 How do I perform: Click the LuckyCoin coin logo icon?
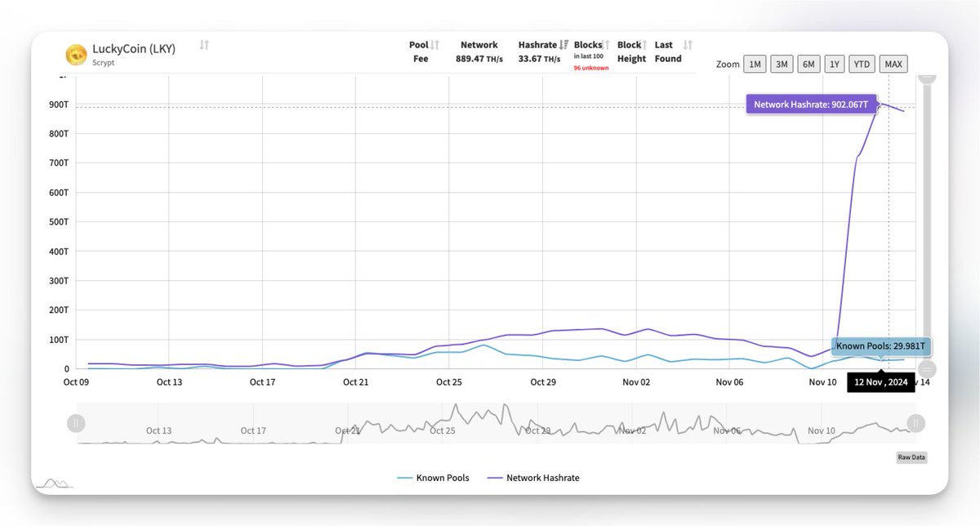pyautogui.click(x=77, y=55)
